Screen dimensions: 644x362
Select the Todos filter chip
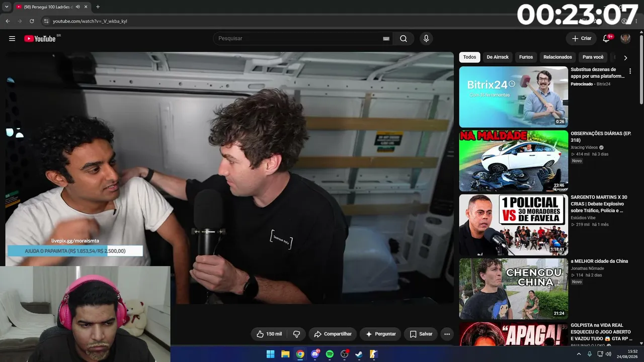pos(469,57)
